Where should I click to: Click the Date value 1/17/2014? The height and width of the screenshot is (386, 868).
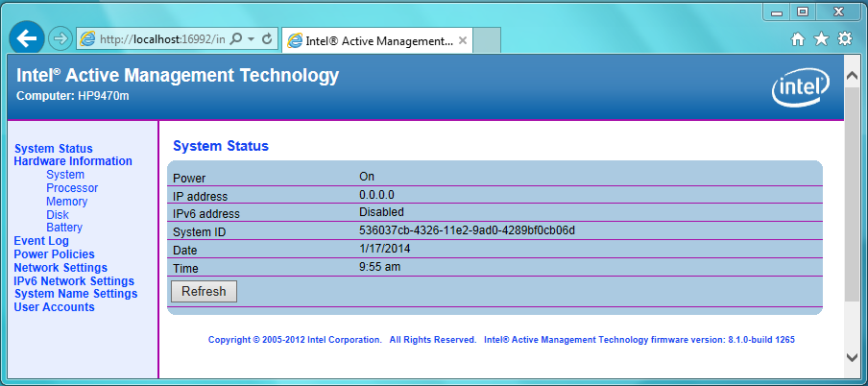[385, 249]
